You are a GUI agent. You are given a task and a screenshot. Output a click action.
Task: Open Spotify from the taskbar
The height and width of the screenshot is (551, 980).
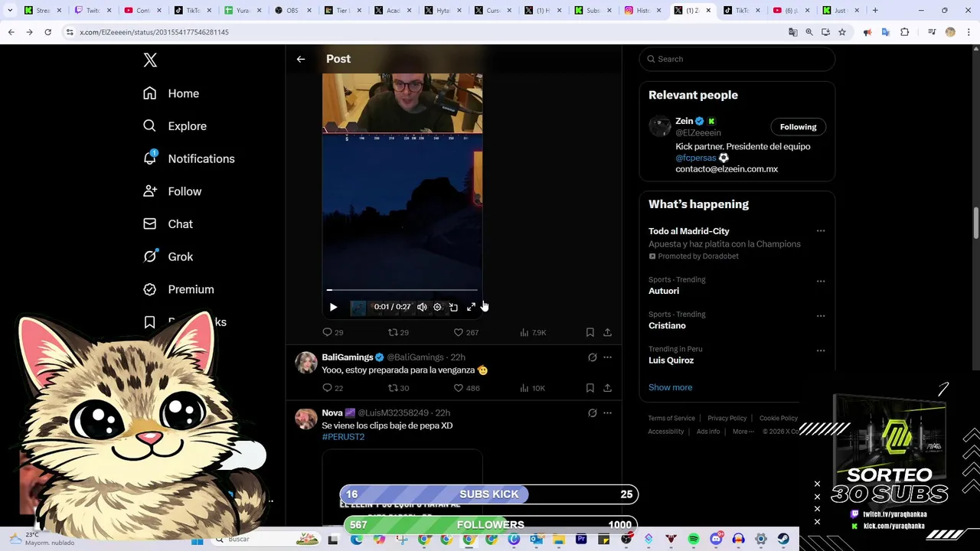pos(694,540)
